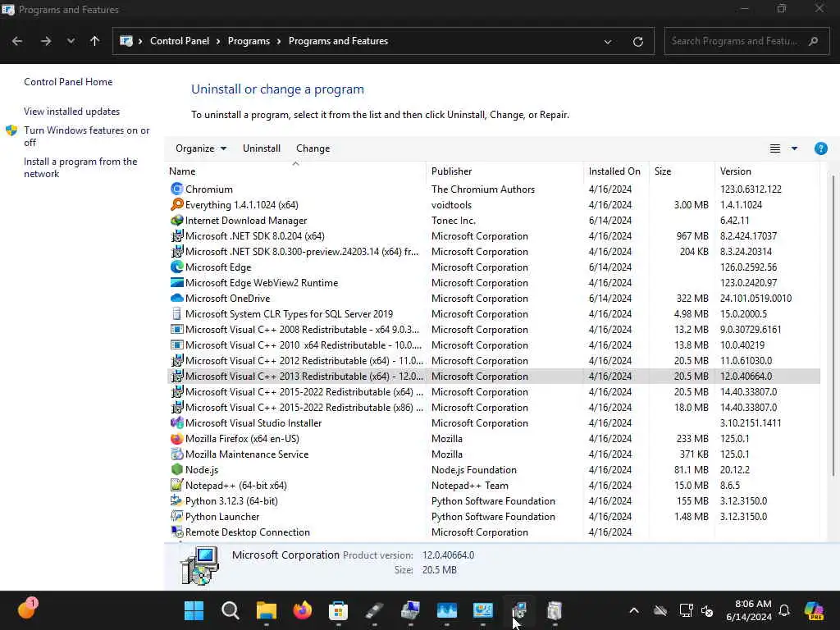Image resolution: width=840 pixels, height=630 pixels.
Task: Click the Programs and Features icon in address bar
Action: click(126, 41)
